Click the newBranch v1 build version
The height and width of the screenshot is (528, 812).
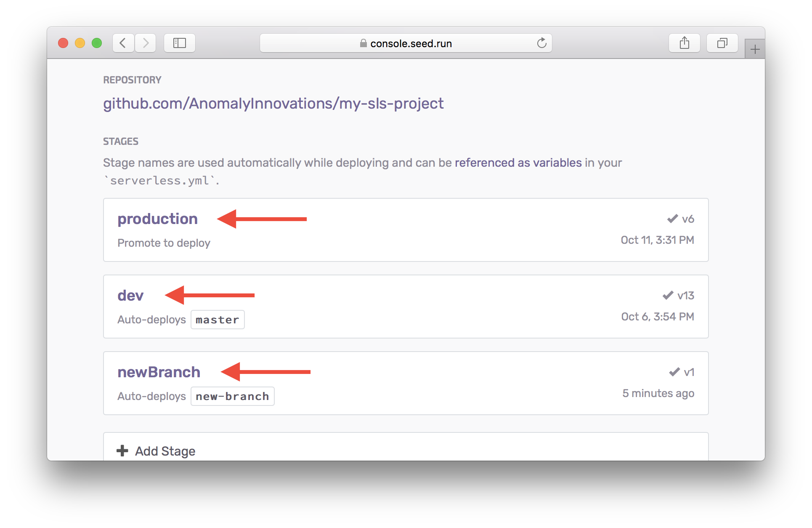tap(689, 372)
